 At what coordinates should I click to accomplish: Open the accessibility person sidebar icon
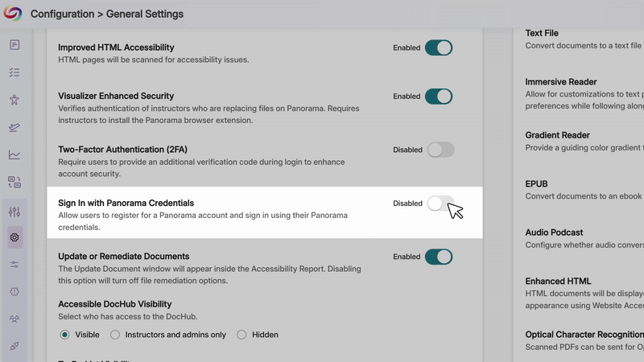pos(14,100)
